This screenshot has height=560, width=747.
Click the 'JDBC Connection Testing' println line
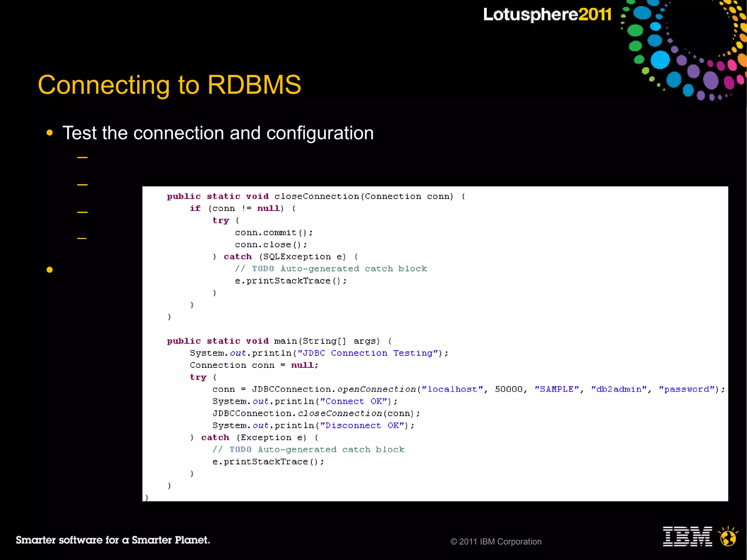coord(319,353)
